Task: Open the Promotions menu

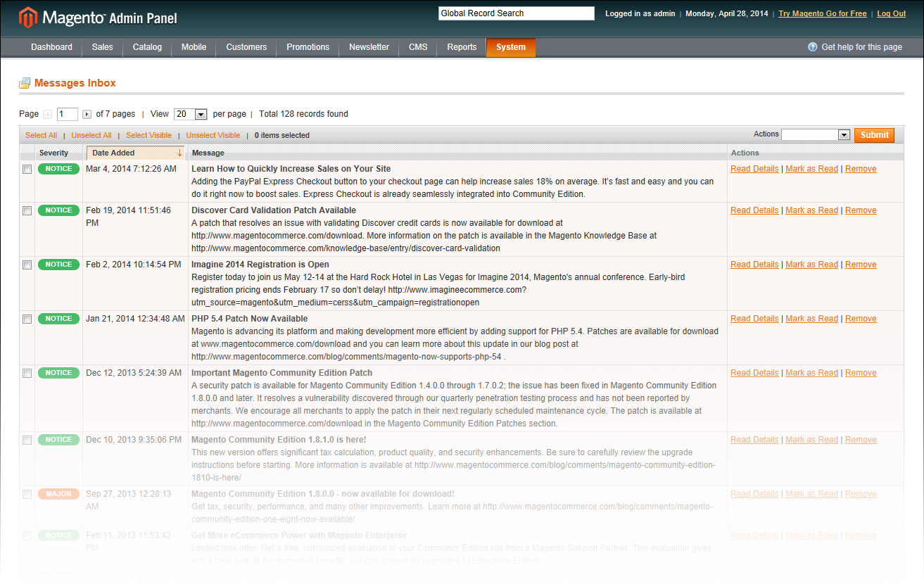Action: tap(308, 47)
